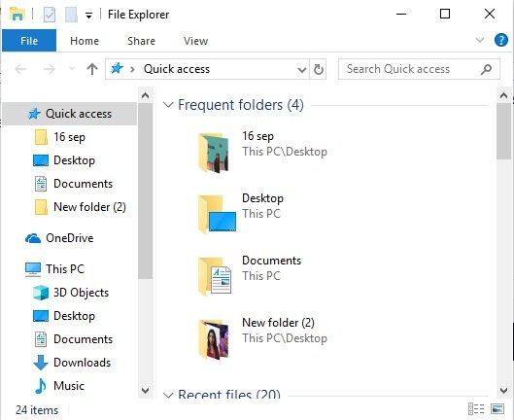Click the Refresh button beside address bar

tap(318, 69)
